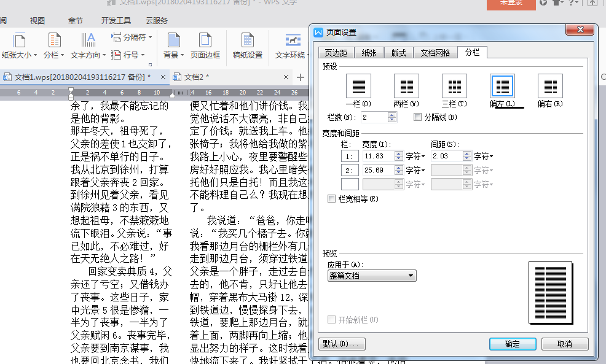Click the OK (确定) button
The width and height of the screenshot is (606, 364).
click(513, 344)
